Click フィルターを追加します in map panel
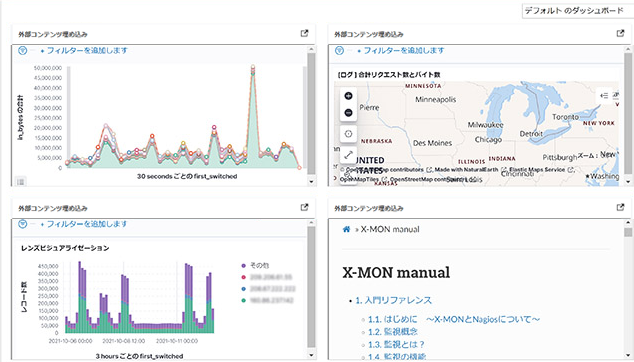The image size is (634, 362). pos(404,51)
